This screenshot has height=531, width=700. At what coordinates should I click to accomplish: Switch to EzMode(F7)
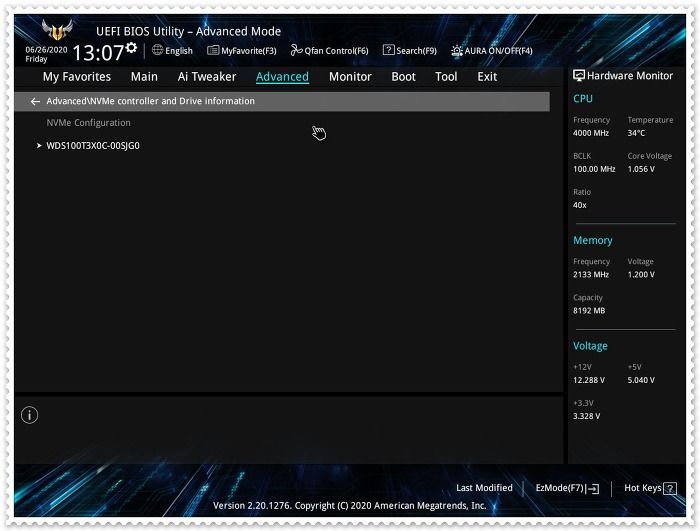tap(567, 488)
